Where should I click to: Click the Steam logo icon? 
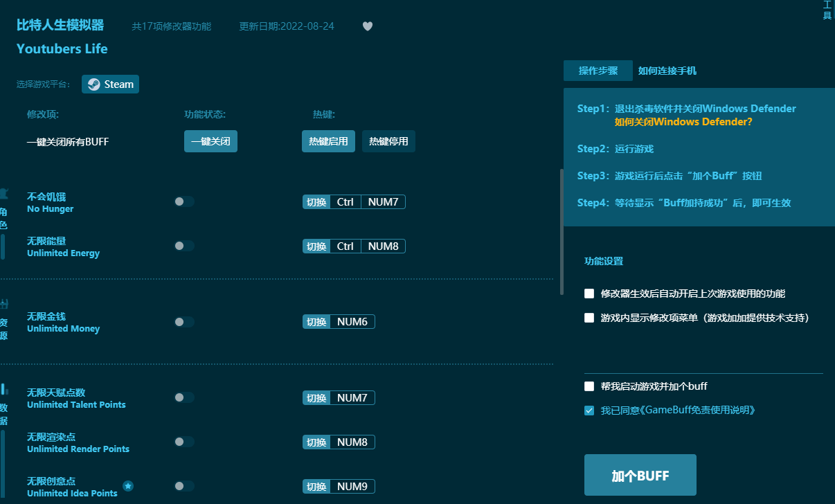click(93, 84)
